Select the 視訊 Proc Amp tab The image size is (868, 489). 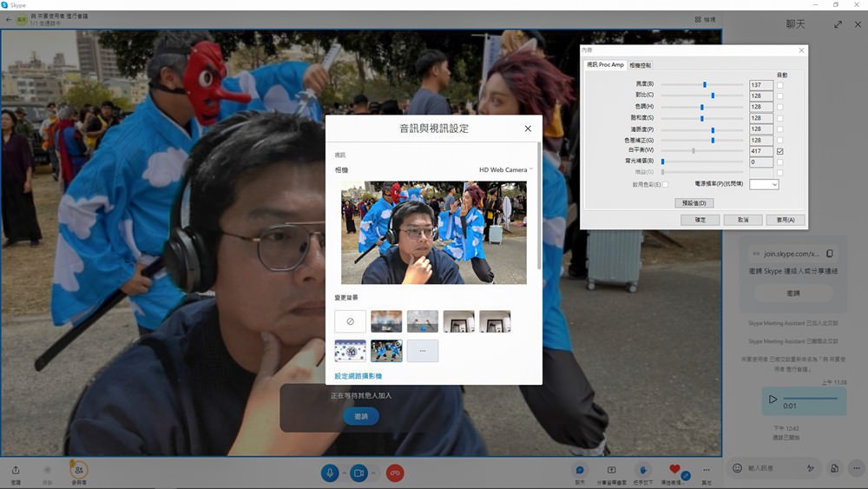click(x=605, y=65)
